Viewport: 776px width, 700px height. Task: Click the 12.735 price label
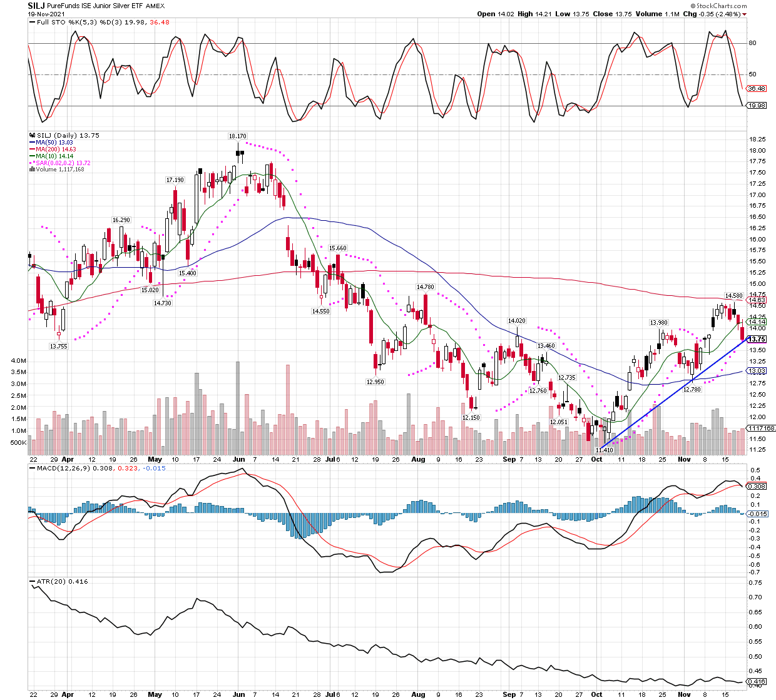(x=567, y=378)
